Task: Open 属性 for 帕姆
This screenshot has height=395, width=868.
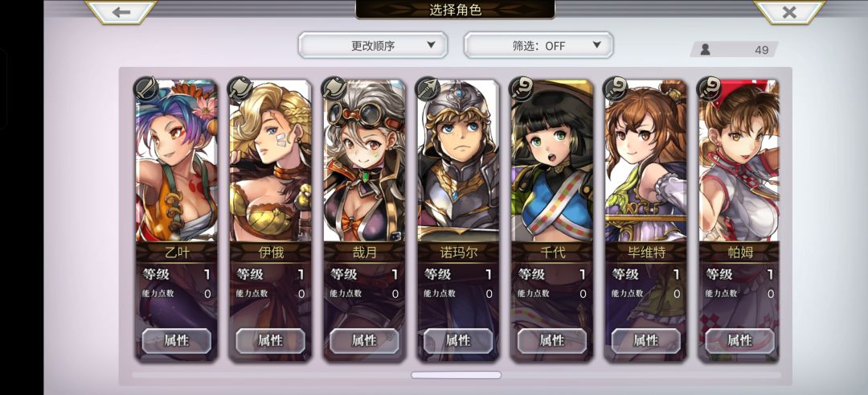Action: (739, 340)
